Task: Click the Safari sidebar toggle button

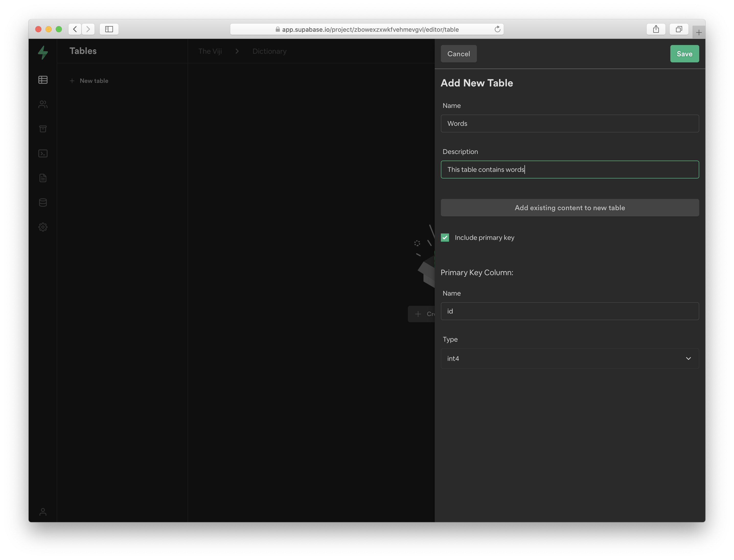Action: pyautogui.click(x=109, y=29)
